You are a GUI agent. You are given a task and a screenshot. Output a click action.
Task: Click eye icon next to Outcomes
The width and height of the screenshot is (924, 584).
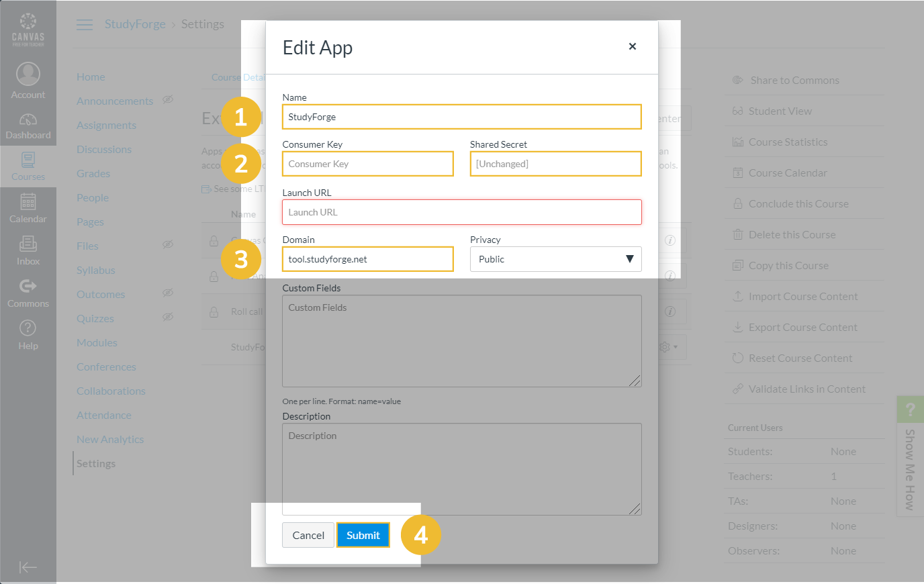coord(168,293)
